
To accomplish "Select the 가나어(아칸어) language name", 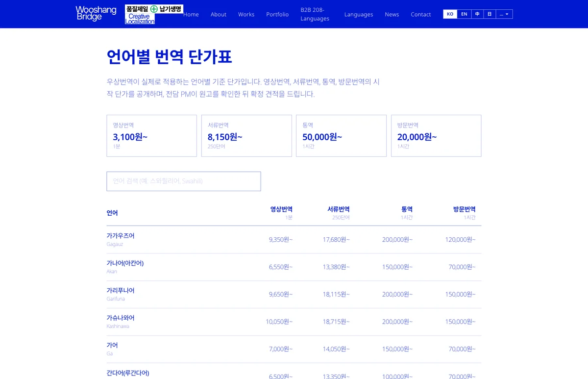I will [125, 263].
